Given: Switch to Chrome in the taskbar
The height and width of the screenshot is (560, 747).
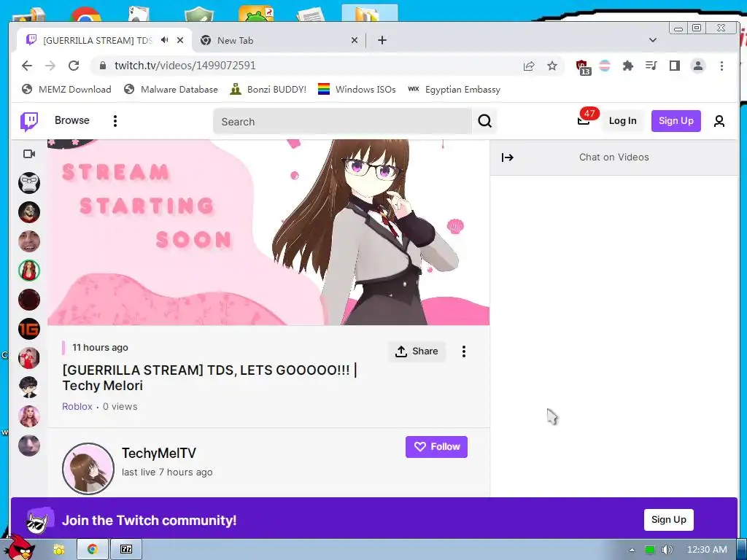Looking at the screenshot, I should [93, 550].
